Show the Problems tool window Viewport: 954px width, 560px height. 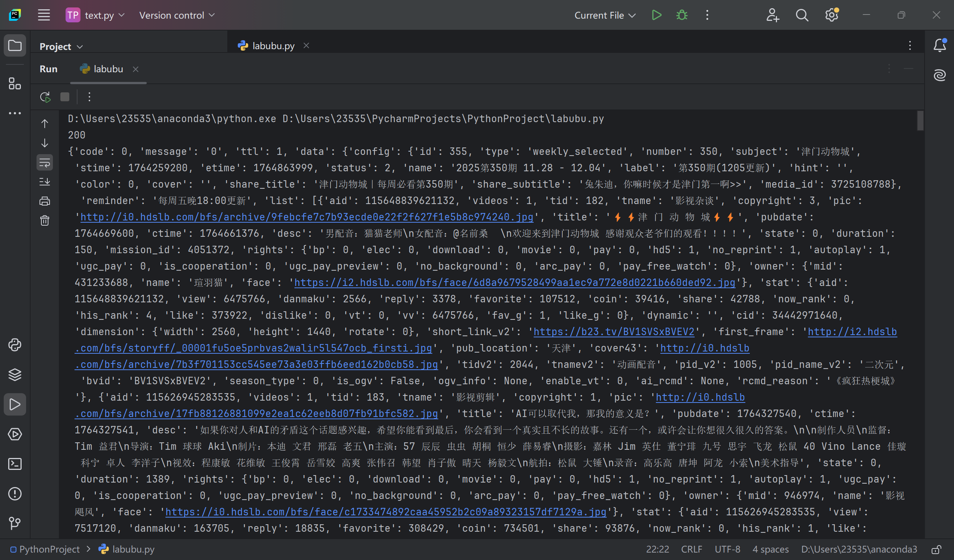[x=15, y=494]
